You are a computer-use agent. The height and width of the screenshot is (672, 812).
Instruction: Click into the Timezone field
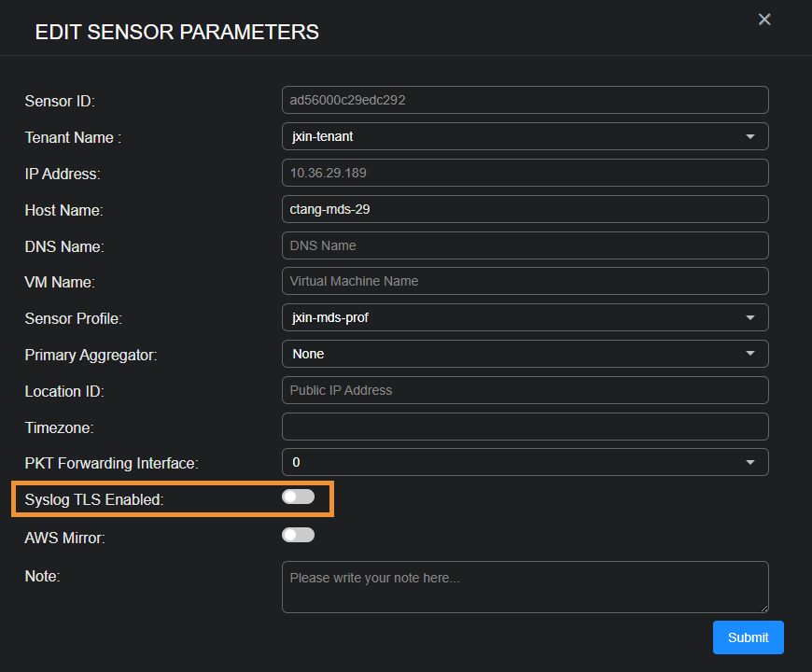tap(525, 427)
